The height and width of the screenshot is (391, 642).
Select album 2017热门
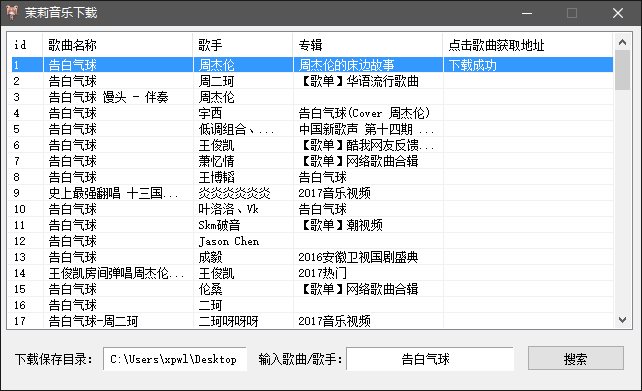click(322, 273)
